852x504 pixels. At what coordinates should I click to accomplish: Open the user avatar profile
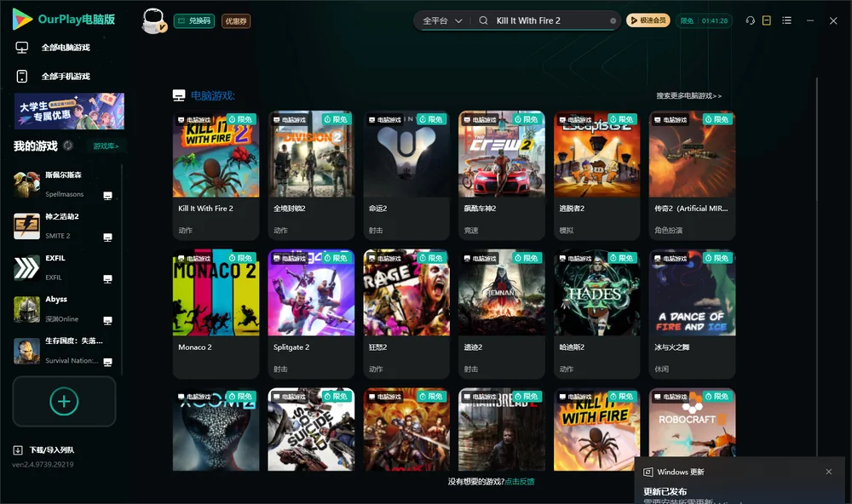tap(153, 20)
